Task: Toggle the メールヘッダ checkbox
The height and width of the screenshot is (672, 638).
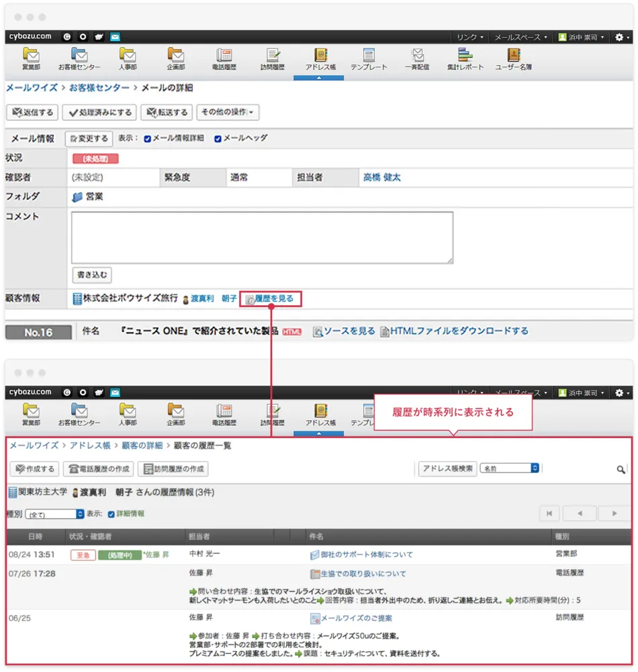Action: pos(218,139)
